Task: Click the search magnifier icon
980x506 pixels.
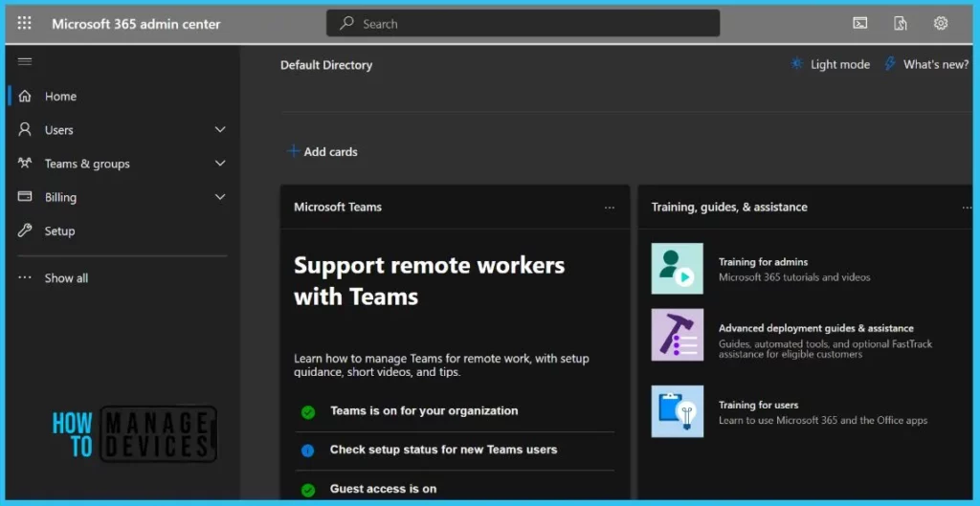Action: click(346, 24)
